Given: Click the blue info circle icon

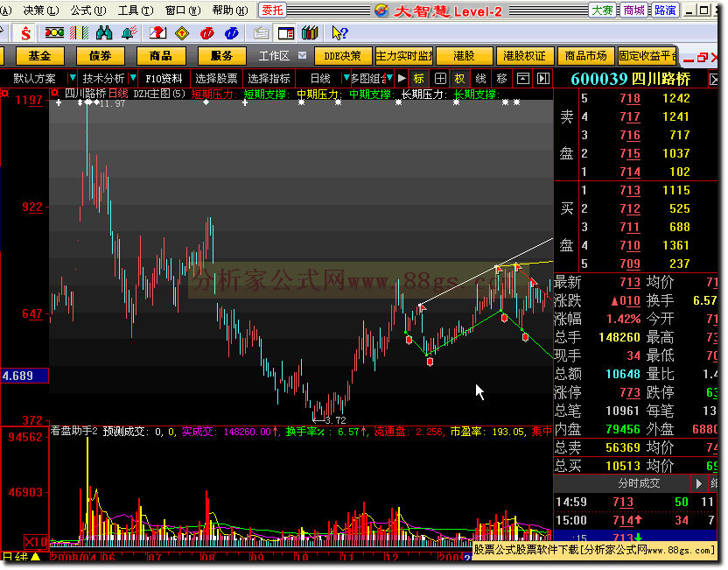Looking at the screenshot, I should coord(231,33).
